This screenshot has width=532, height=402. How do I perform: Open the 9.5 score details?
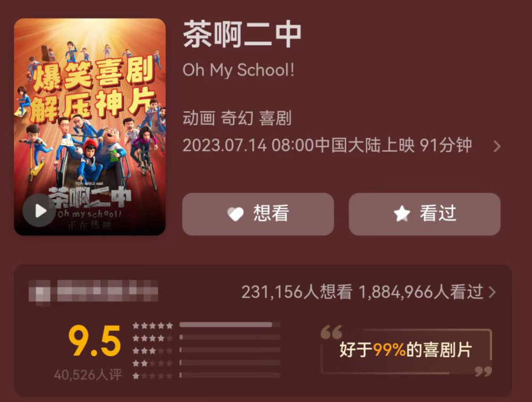[x=95, y=341]
